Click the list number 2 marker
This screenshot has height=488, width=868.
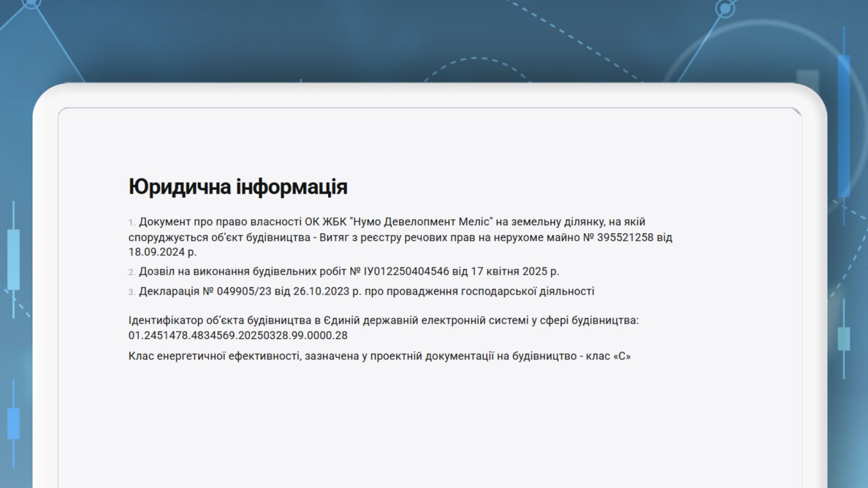[x=131, y=272]
